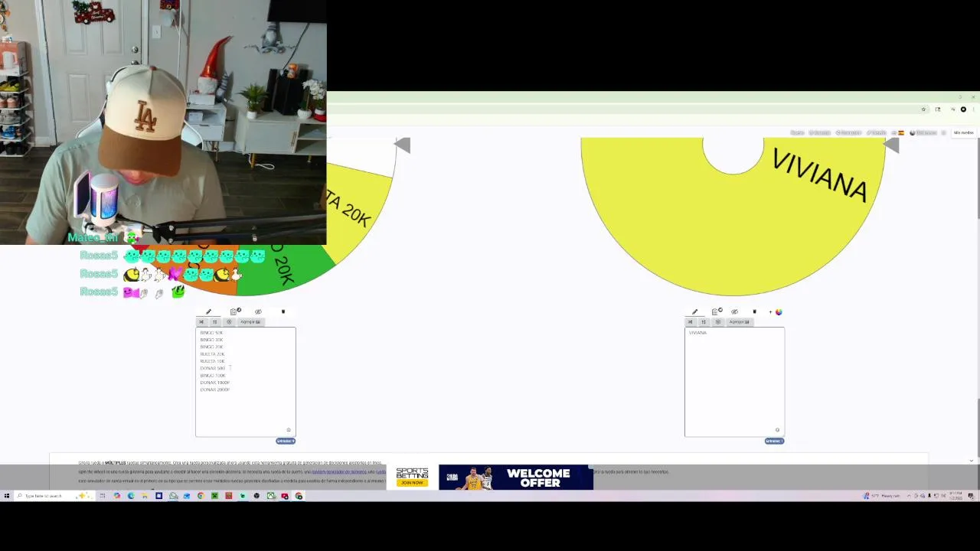The image size is (980, 551).
Task: Click the small icon at the left textarea's bottom corner
Action: (289, 430)
